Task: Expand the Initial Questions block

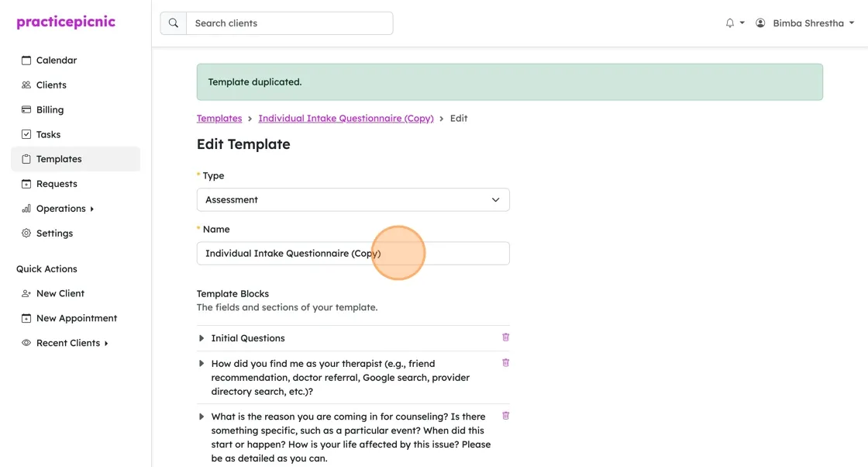Action: [x=201, y=338]
